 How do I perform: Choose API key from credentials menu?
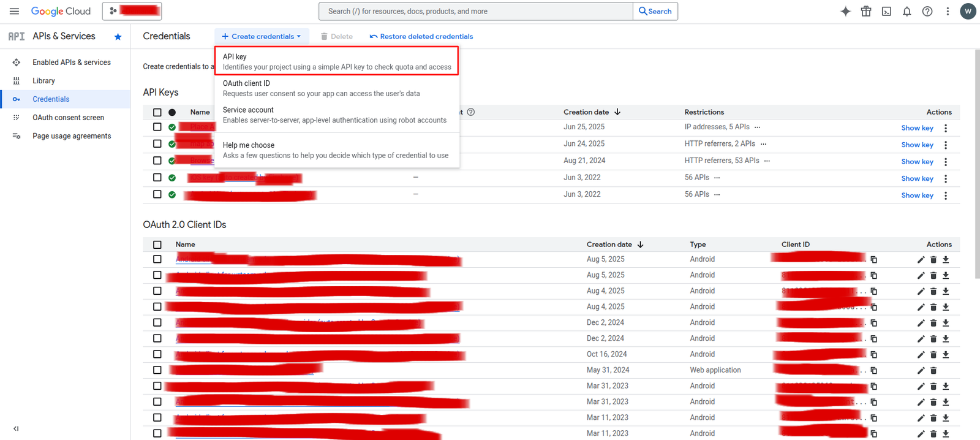pyautogui.click(x=336, y=61)
